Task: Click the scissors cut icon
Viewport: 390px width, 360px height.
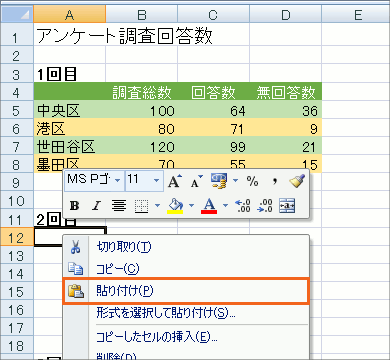Action: (x=76, y=247)
